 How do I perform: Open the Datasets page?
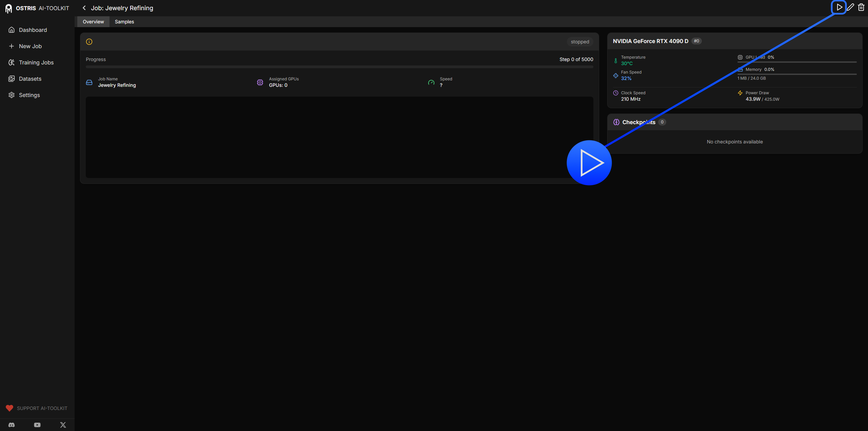[x=30, y=79]
